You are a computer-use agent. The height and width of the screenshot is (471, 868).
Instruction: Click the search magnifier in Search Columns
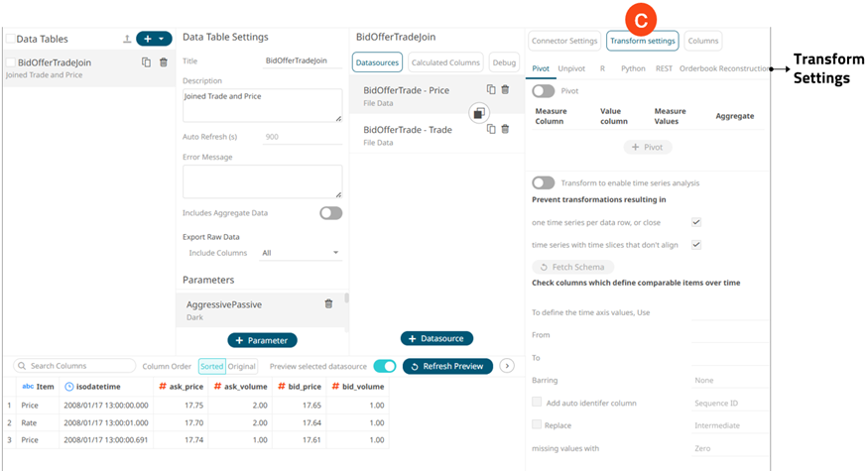(22, 366)
